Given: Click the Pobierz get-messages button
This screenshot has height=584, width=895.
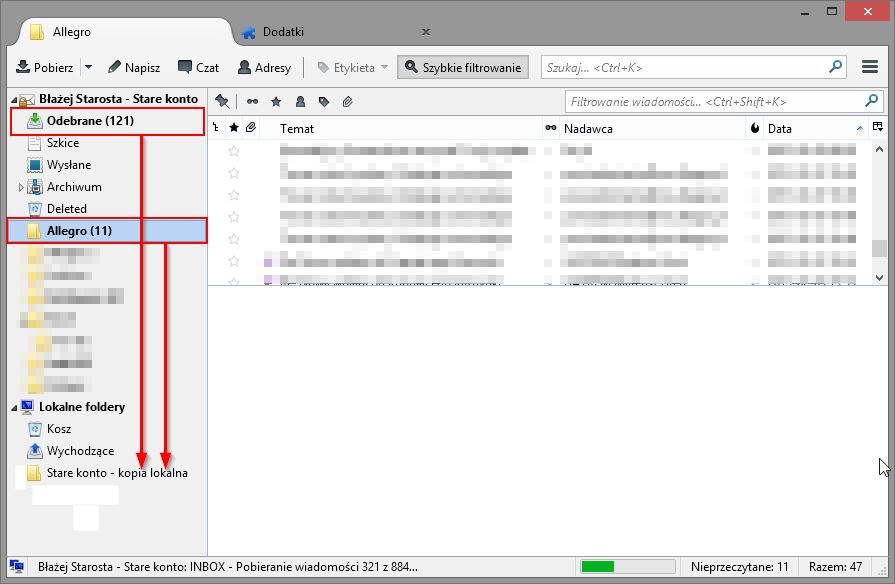Looking at the screenshot, I should (x=45, y=67).
